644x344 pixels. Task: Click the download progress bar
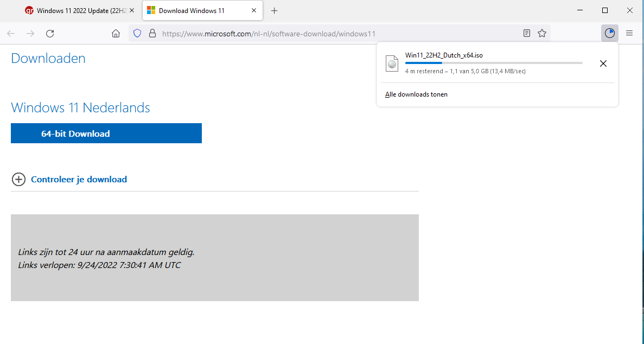(493, 63)
